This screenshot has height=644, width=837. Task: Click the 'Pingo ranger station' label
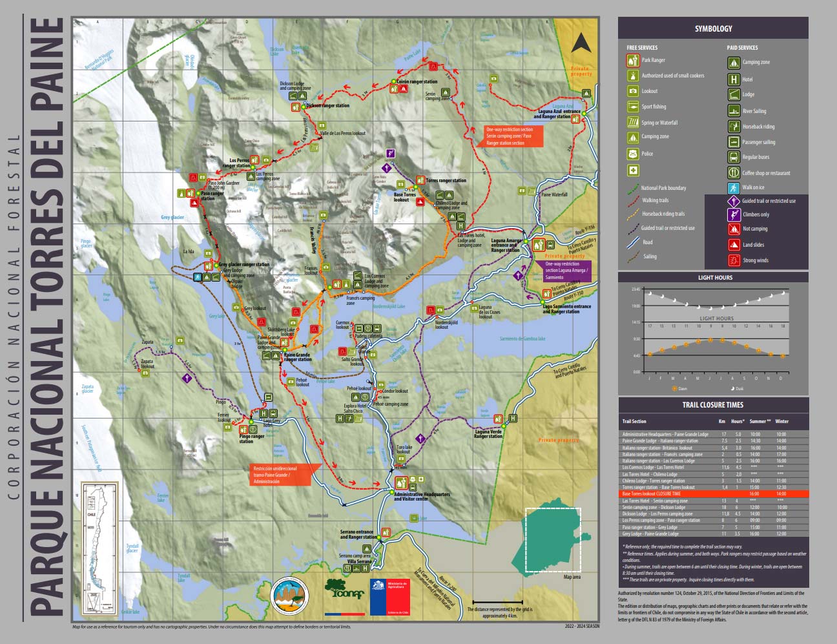[251, 439]
